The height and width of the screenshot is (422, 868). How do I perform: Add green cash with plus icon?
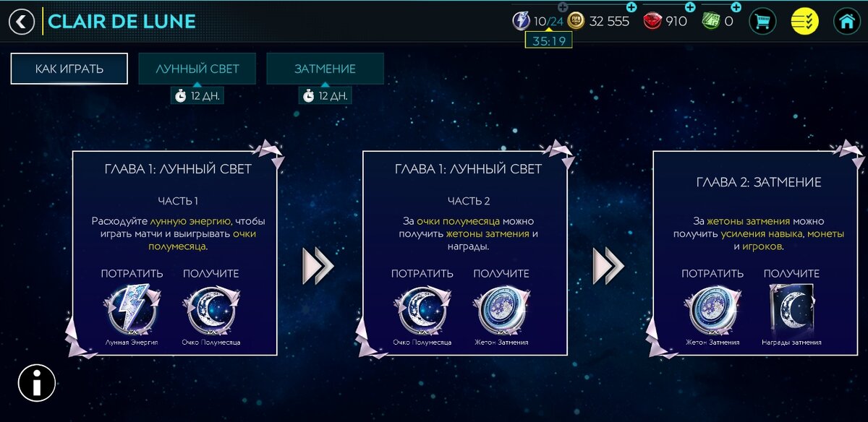(736, 7)
